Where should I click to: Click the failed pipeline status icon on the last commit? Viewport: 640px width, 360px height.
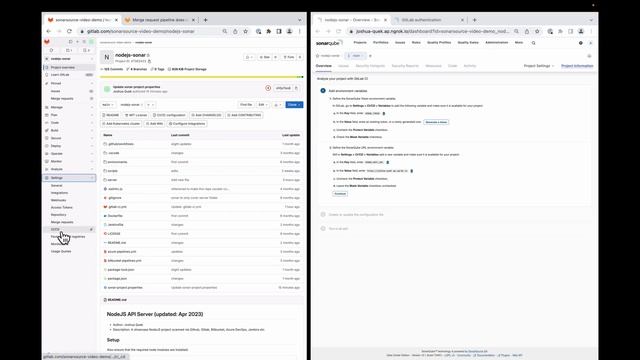[x=268, y=88]
